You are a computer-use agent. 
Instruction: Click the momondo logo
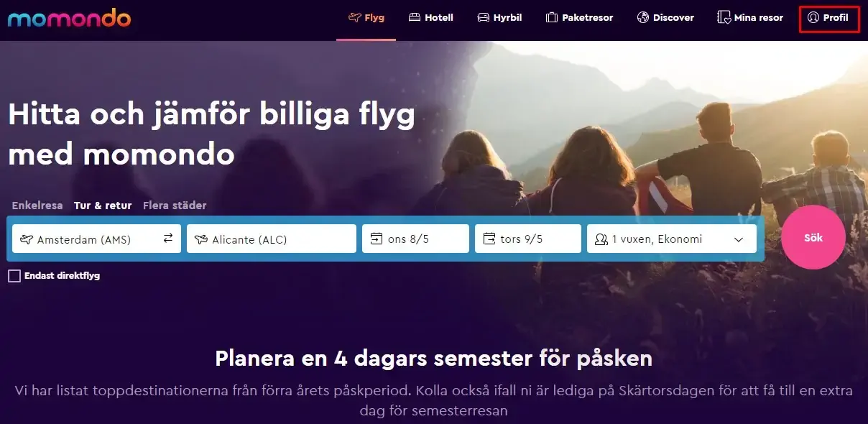click(69, 17)
